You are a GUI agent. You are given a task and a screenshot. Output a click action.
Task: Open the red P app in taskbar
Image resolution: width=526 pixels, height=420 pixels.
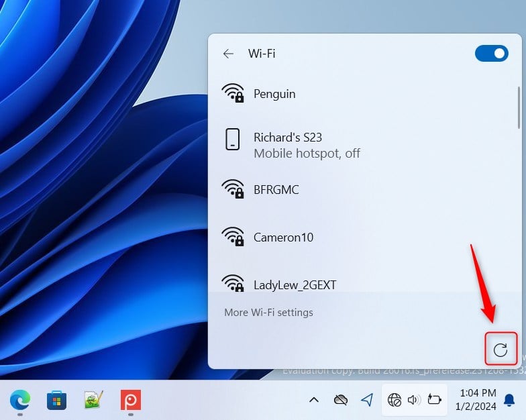click(x=131, y=400)
